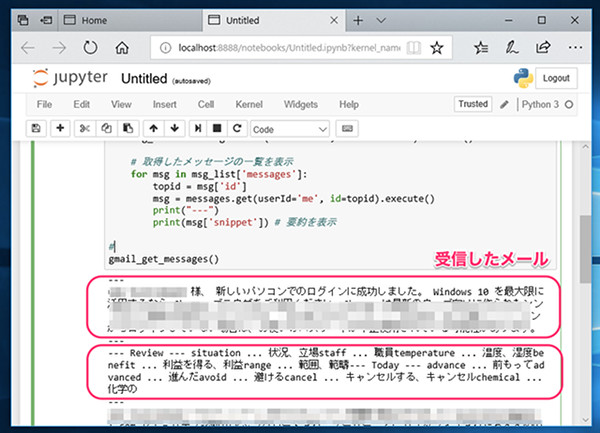The image size is (600, 433).
Task: Show site information icon in address bar
Action: click(x=165, y=48)
